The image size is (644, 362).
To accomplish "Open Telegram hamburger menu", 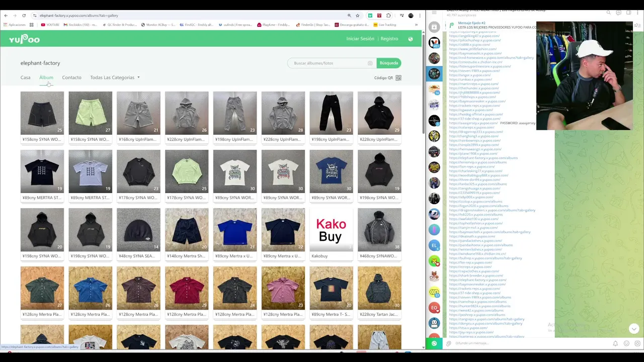I will tap(434, 12).
